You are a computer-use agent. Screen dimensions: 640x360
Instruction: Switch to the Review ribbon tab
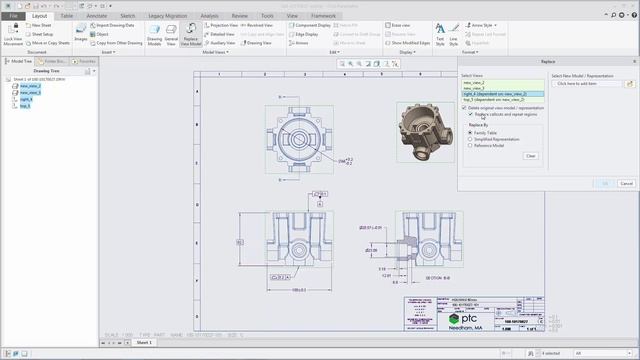240,16
